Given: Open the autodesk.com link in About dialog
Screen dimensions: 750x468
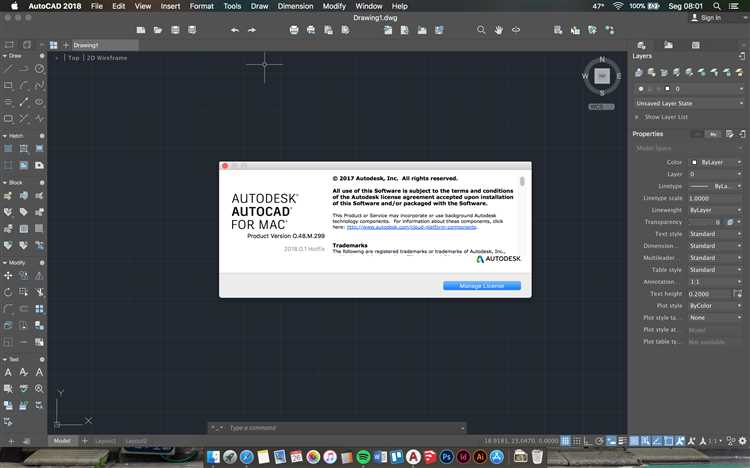Looking at the screenshot, I should [412, 227].
